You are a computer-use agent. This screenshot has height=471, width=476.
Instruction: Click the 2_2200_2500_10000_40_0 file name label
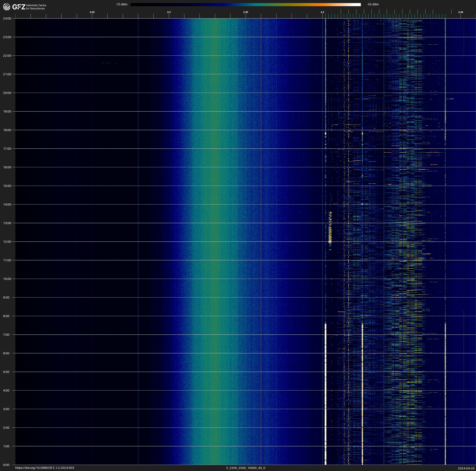(x=246, y=468)
